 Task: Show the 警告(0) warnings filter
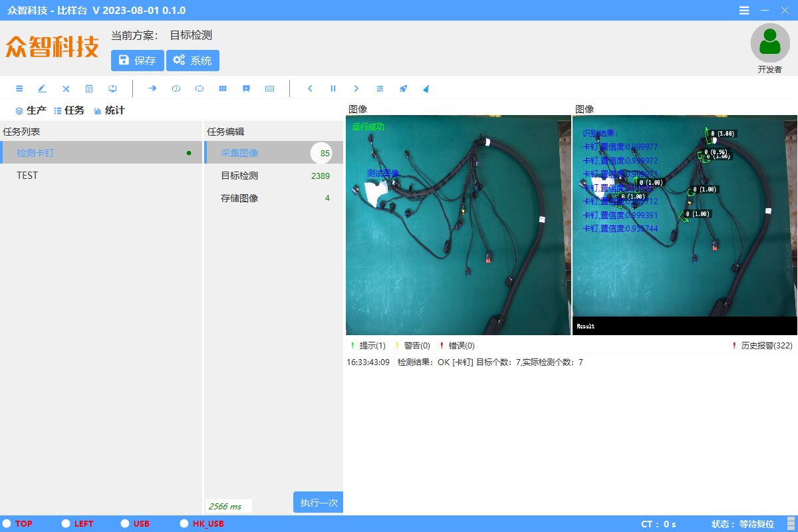tap(412, 346)
